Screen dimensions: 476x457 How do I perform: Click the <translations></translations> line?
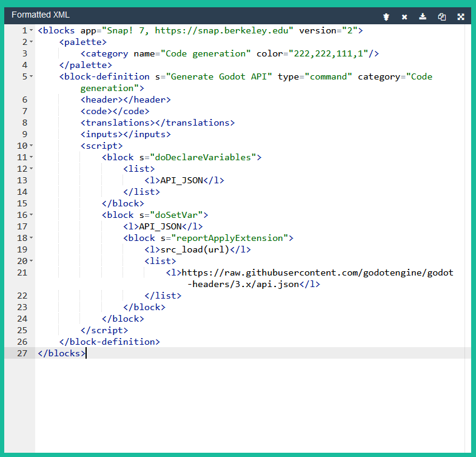[158, 123]
